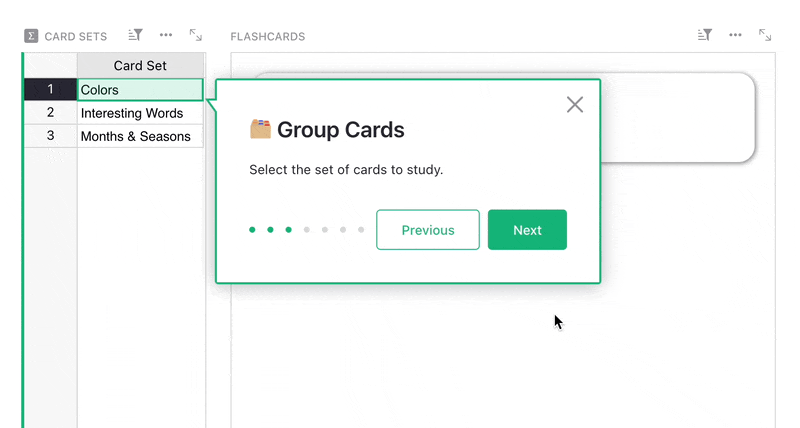This screenshot has width=800, height=428.
Task: Jump to the last tour step dot
Action: click(361, 230)
